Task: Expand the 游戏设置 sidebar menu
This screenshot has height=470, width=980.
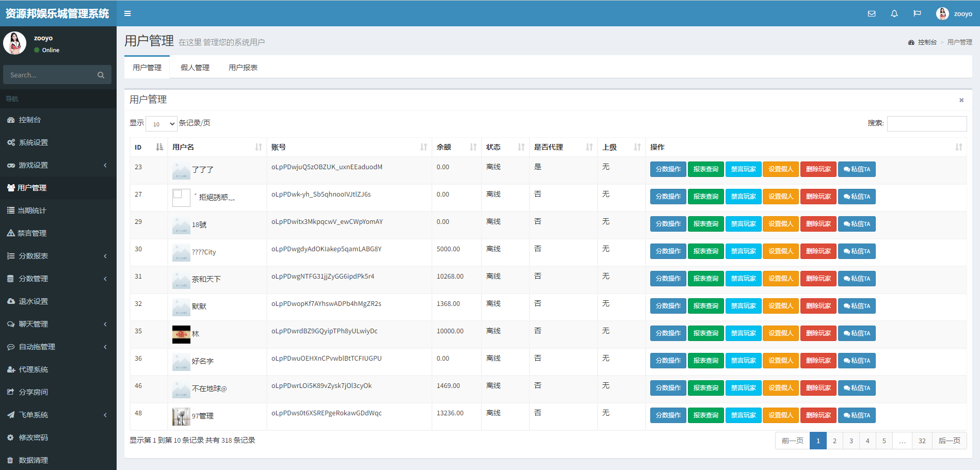Action: click(x=58, y=165)
